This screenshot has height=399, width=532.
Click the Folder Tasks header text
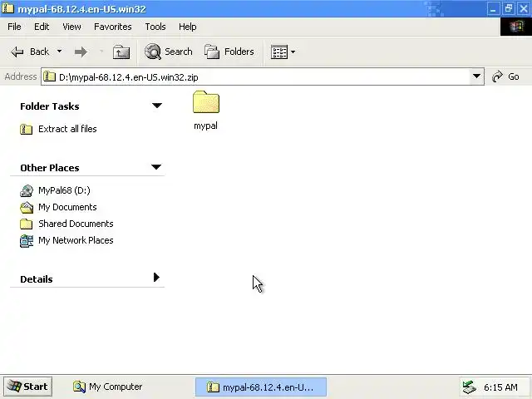(x=50, y=106)
